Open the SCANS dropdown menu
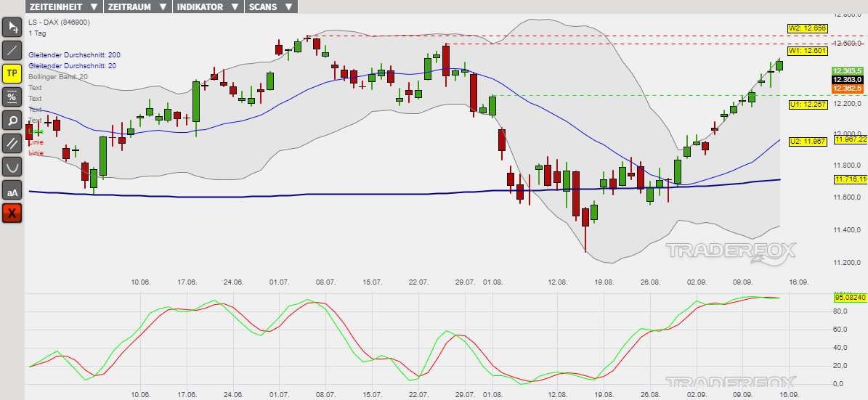Screen dimensions: 868x400 [x=271, y=7]
